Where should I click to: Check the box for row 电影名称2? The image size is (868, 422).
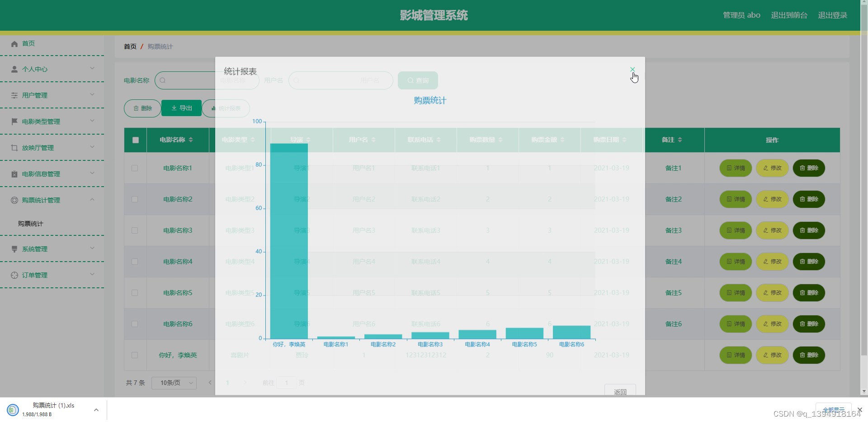(135, 199)
